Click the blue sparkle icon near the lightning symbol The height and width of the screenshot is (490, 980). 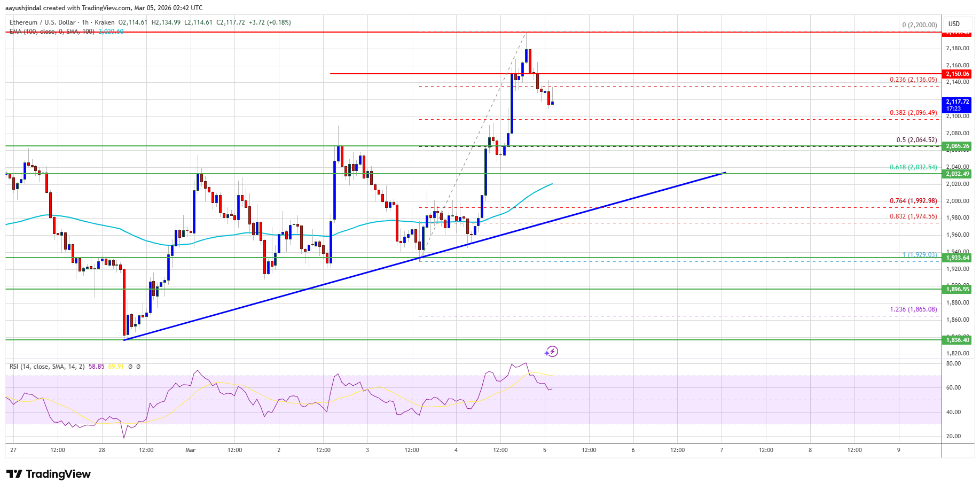pyautogui.click(x=546, y=353)
